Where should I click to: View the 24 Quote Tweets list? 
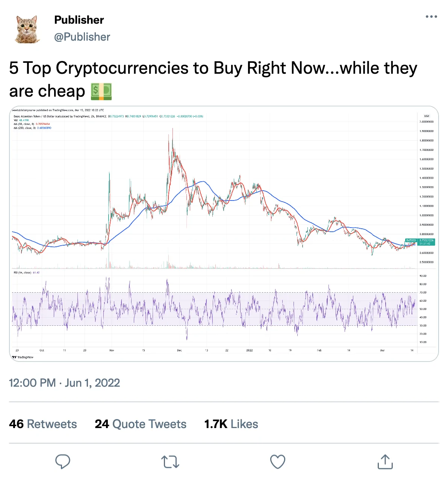click(141, 424)
